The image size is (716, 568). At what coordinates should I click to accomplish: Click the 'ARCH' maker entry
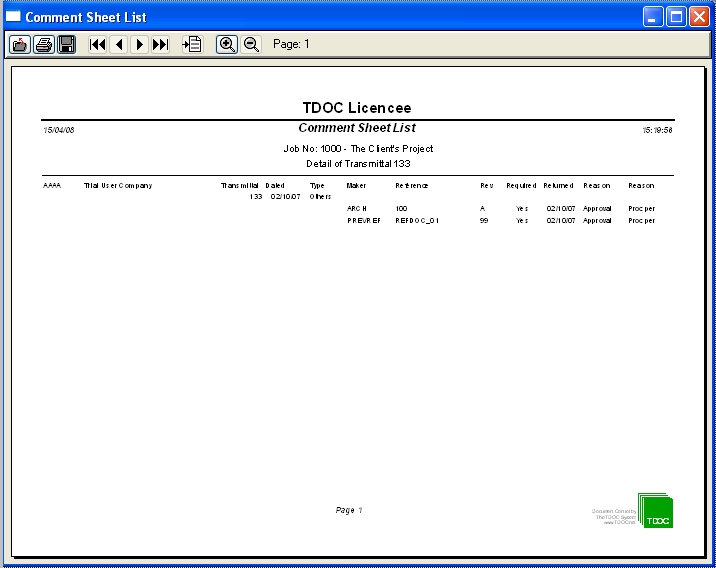pos(357,208)
